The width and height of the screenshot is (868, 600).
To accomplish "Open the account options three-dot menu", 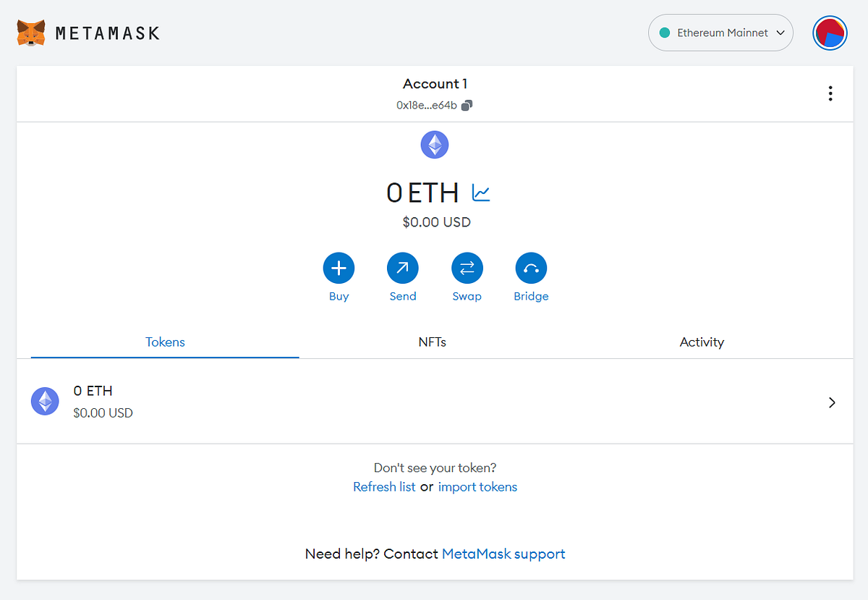I will [830, 93].
